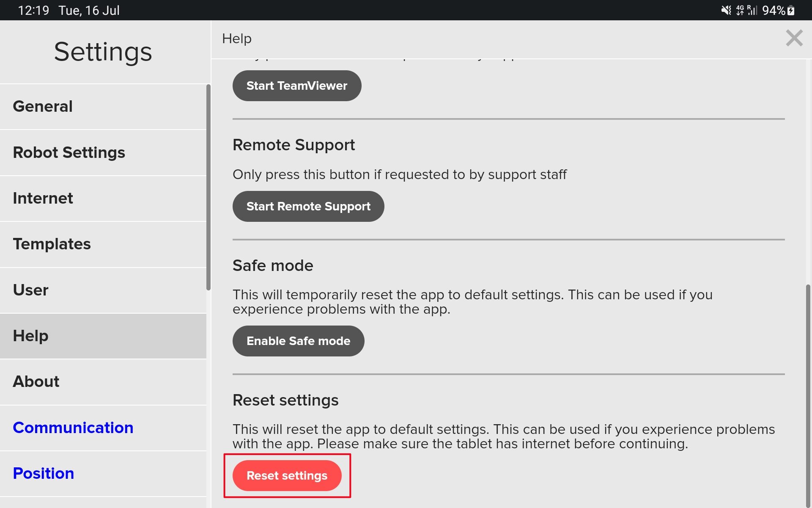Click the Help panel header title

[x=237, y=39]
